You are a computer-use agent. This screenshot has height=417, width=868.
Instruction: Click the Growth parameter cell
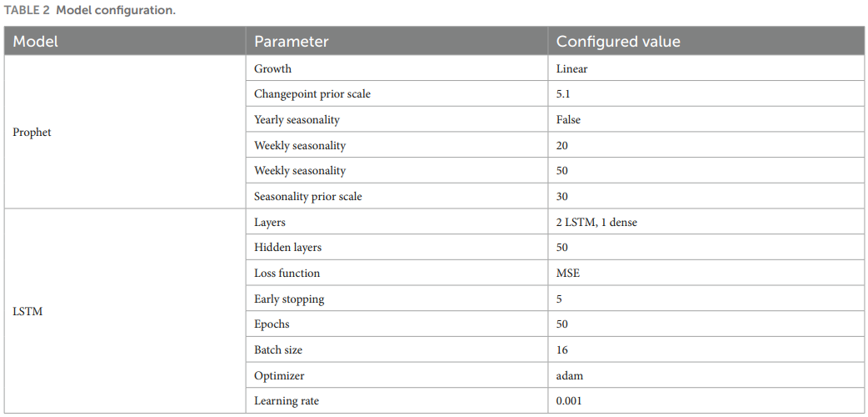click(397, 68)
